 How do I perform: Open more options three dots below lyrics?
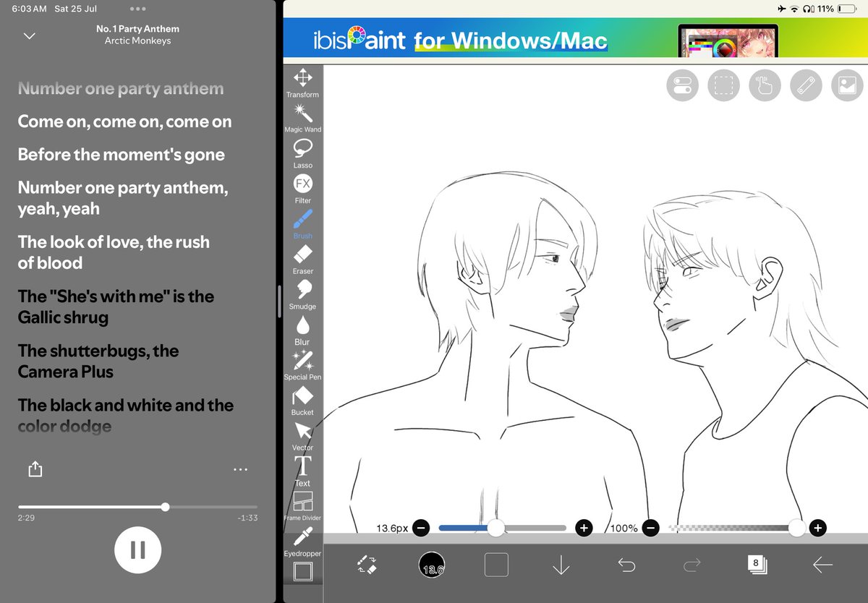tap(241, 470)
